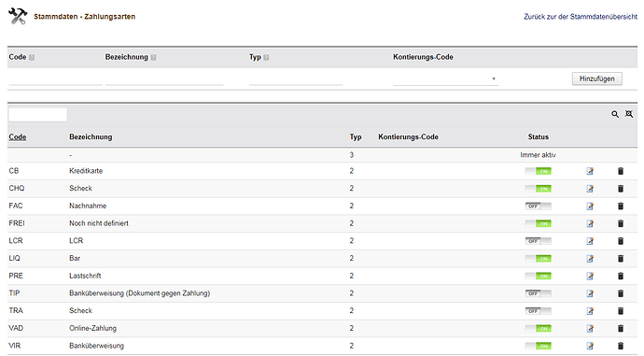Image resolution: width=644 pixels, height=356 pixels.
Task: Focus the new Code input field
Action: pyautogui.click(x=55, y=78)
